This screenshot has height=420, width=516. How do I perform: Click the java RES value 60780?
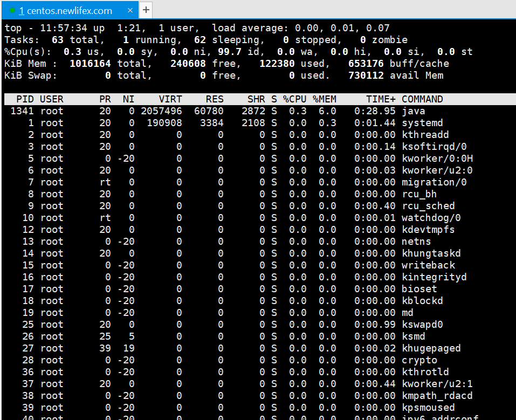click(x=209, y=111)
